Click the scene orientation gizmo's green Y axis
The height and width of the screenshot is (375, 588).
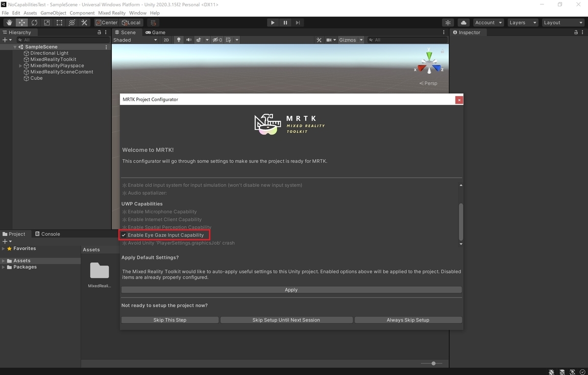coord(429,55)
